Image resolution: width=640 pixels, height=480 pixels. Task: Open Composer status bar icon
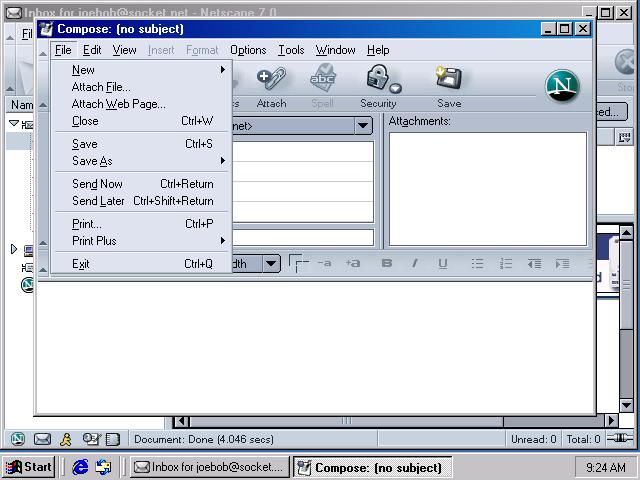pos(91,439)
